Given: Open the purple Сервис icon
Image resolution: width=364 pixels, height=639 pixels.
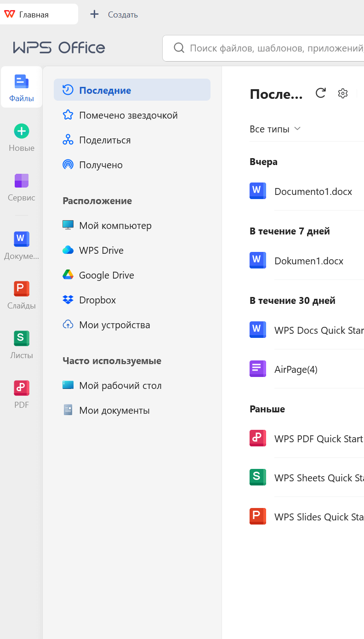Looking at the screenshot, I should tap(22, 181).
